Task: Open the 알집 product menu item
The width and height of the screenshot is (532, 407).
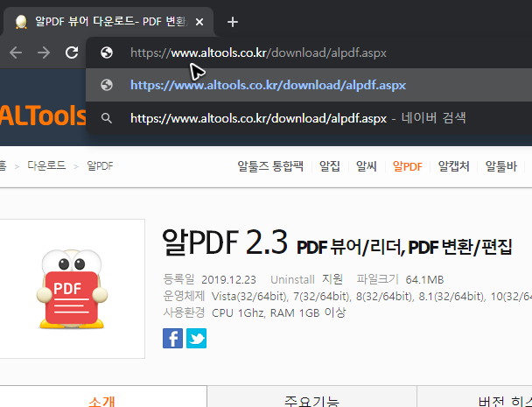Action: 330,166
